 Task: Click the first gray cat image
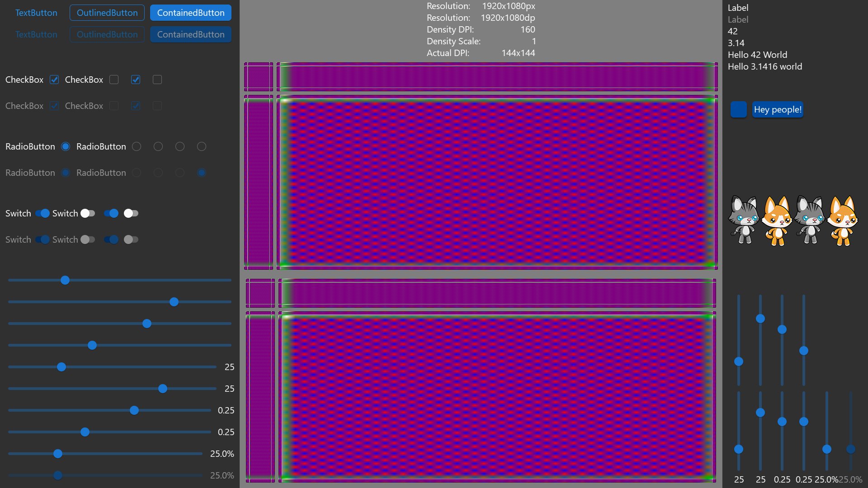tap(744, 221)
